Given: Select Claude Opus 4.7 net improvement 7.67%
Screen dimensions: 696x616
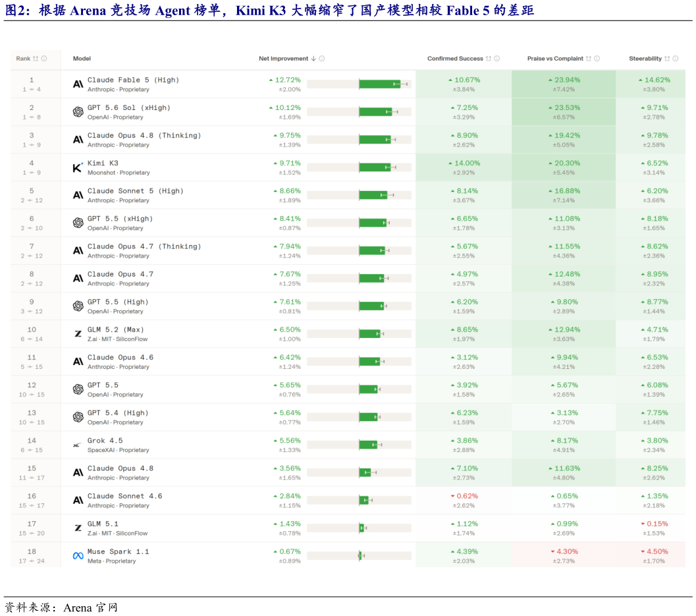Looking at the screenshot, I should click(287, 275).
